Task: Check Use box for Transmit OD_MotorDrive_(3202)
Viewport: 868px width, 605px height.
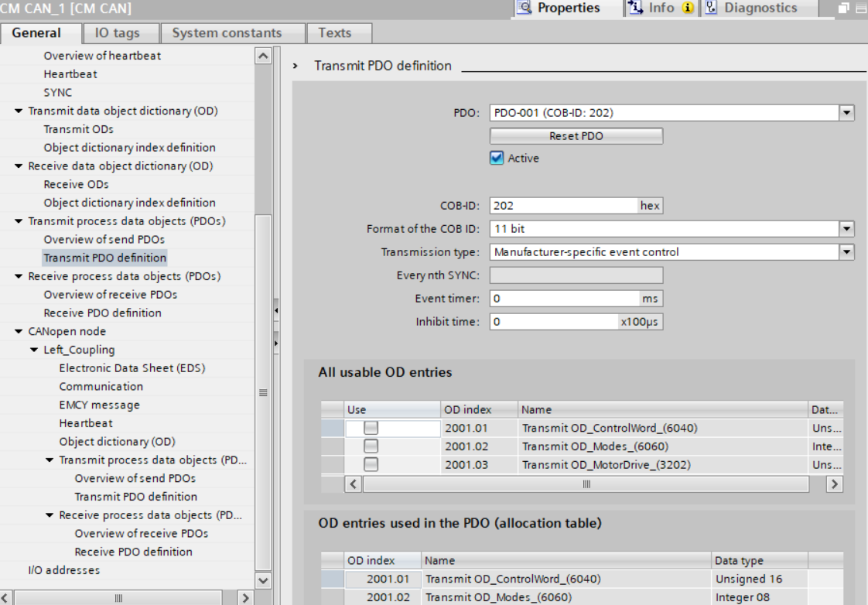Action: pos(371,465)
